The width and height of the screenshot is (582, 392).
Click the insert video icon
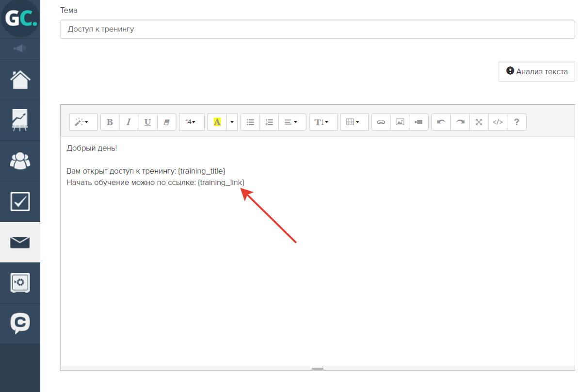[419, 122]
